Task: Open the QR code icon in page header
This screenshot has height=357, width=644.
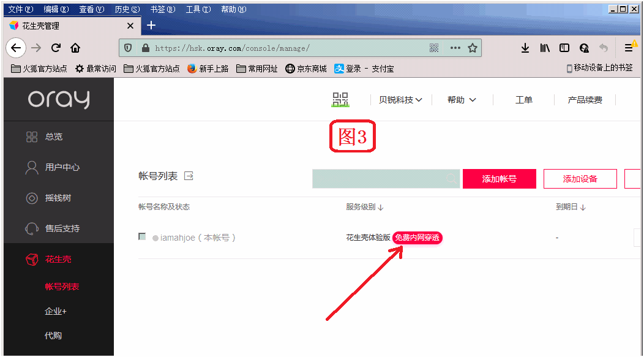Action: (x=340, y=99)
